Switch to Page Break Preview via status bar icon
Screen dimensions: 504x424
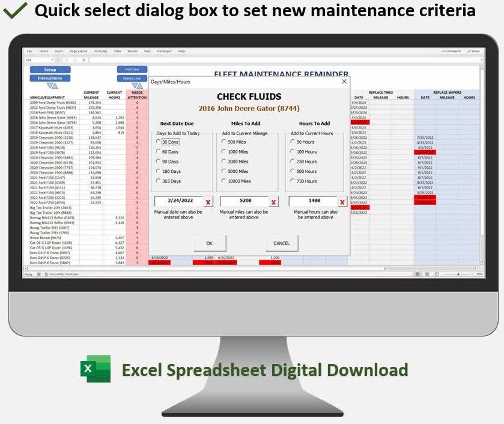point(436,274)
